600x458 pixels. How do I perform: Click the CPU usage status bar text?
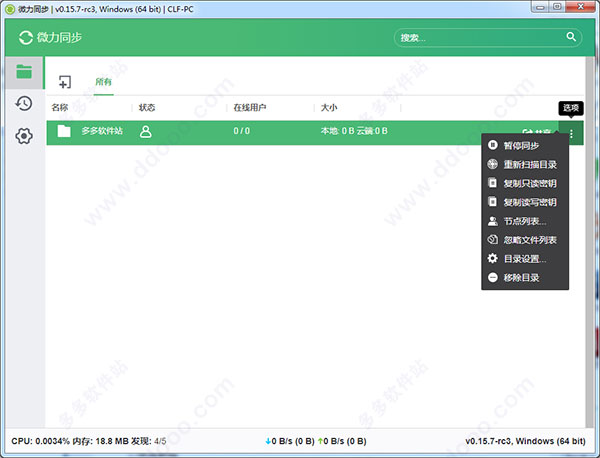41,441
